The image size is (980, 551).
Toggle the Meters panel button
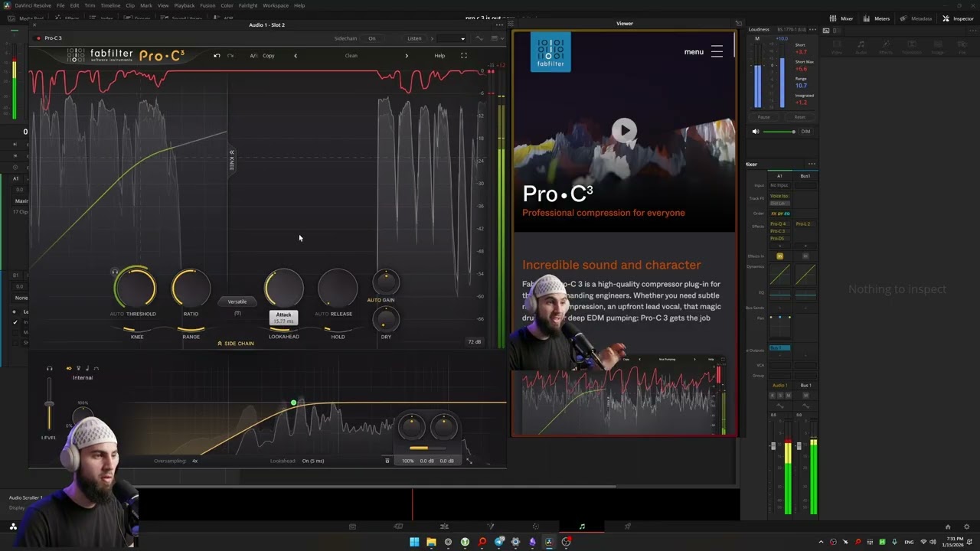pyautogui.click(x=877, y=18)
